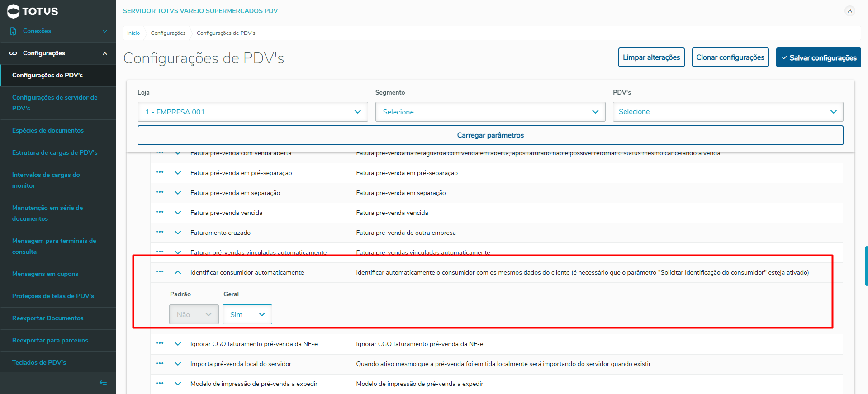Screen dimensions: 868x394
Task: Select Configurações de PDV's in sidebar
Action: pyautogui.click(x=58, y=76)
